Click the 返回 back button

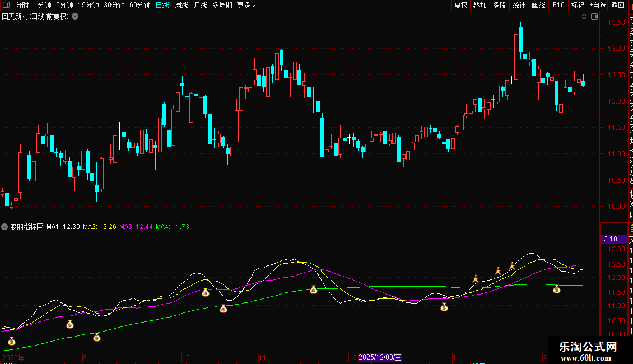pyautogui.click(x=618, y=5)
